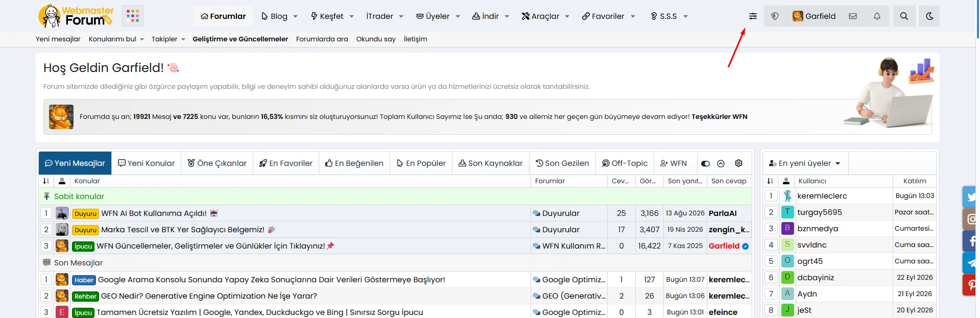This screenshot has height=318, width=980.
Task: Click the sliders settings icon in header
Action: click(753, 16)
